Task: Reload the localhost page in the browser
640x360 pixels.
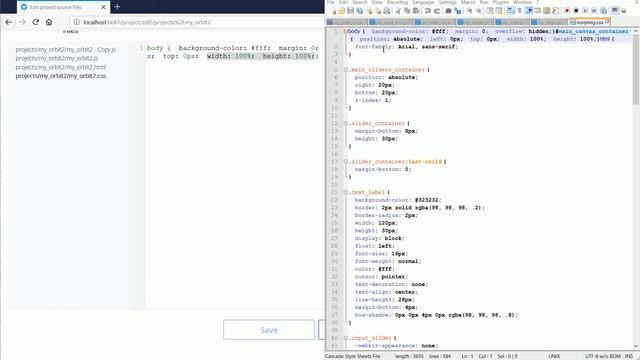Action: pyautogui.click(x=36, y=22)
